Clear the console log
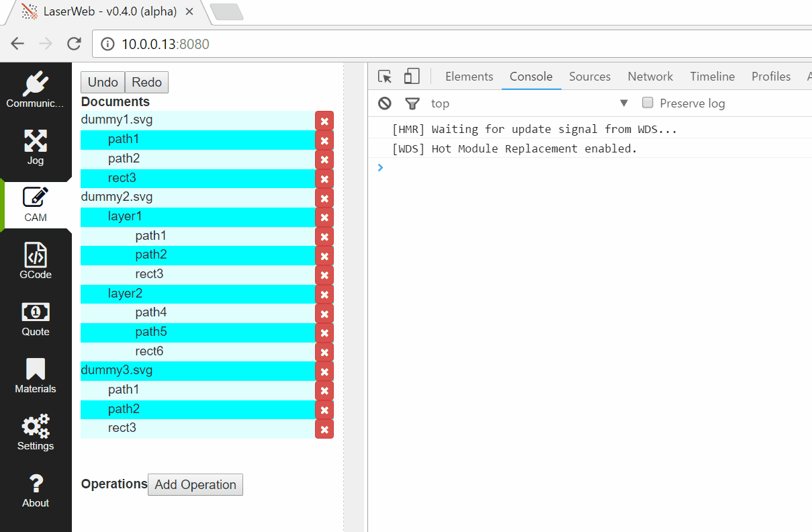The height and width of the screenshot is (532, 812). pyautogui.click(x=385, y=103)
